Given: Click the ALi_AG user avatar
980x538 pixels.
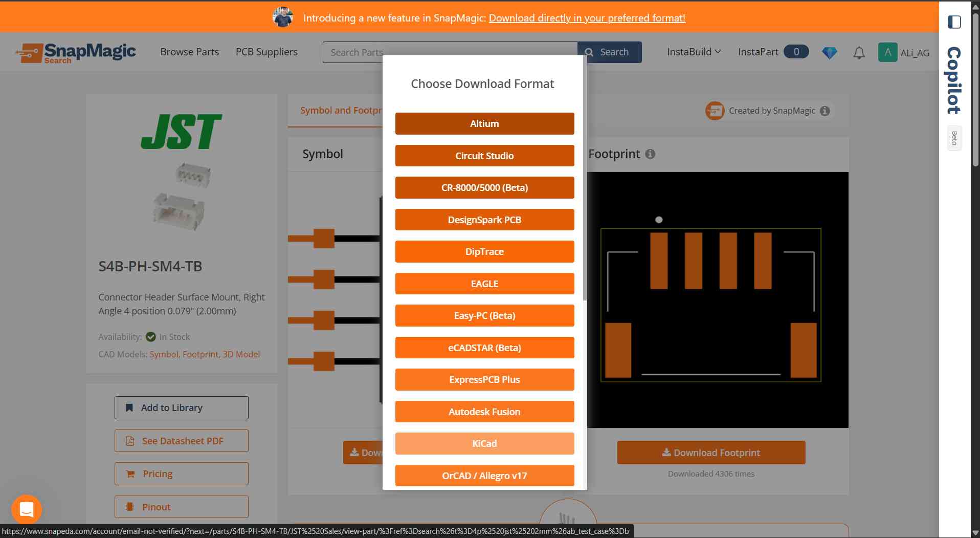Looking at the screenshot, I should pyautogui.click(x=887, y=52).
